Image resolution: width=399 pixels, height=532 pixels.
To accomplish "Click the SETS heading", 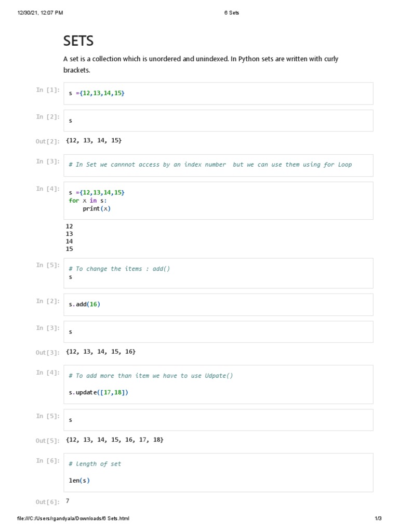I will click(78, 41).
